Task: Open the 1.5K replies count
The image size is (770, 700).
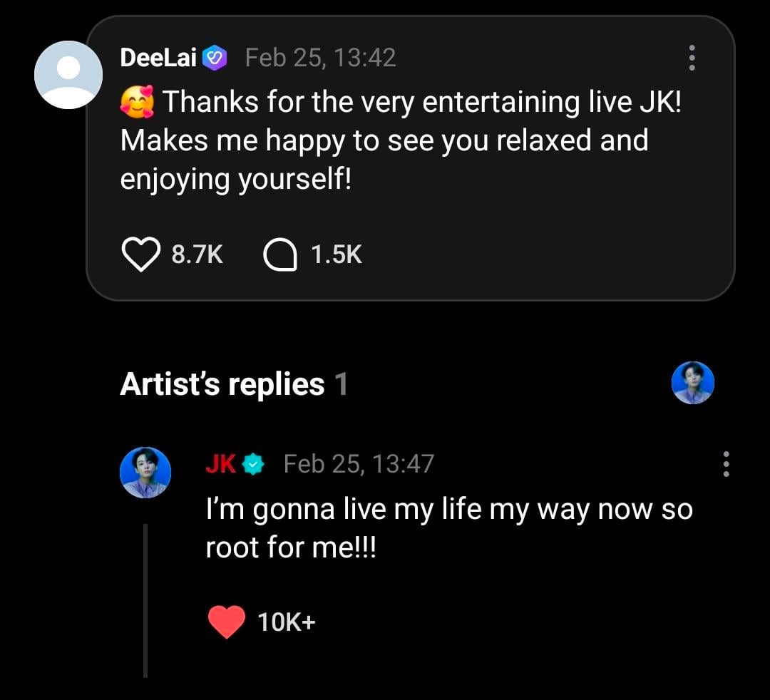Action: (x=335, y=253)
